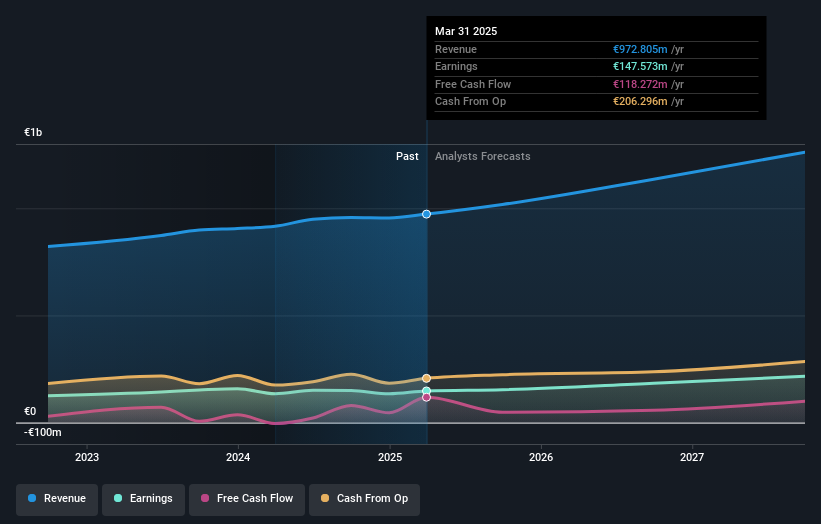Click the teal Earnings data point marker
This screenshot has width=821, height=524.
426,391
